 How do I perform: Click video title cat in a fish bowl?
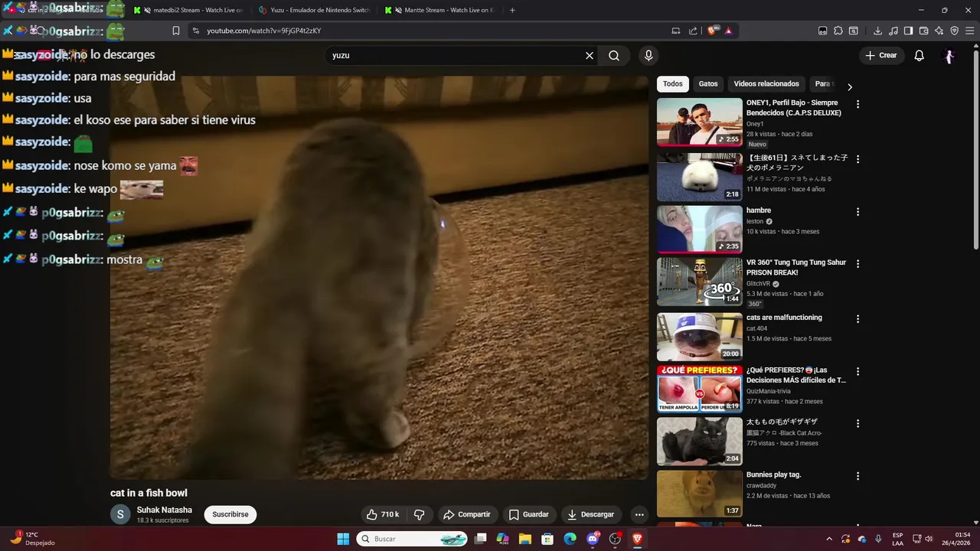pyautogui.click(x=149, y=493)
